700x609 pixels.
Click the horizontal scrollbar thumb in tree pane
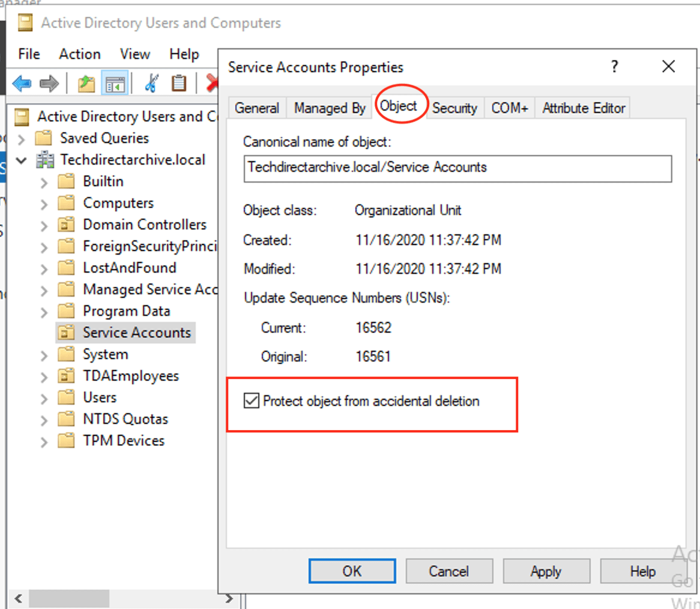click(x=68, y=598)
